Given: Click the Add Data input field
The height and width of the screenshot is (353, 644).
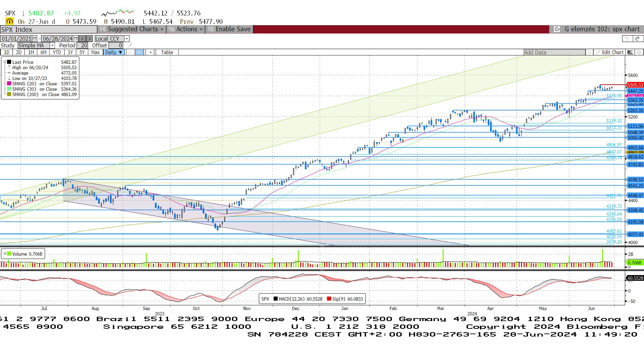Looking at the screenshot, I should point(554,52).
